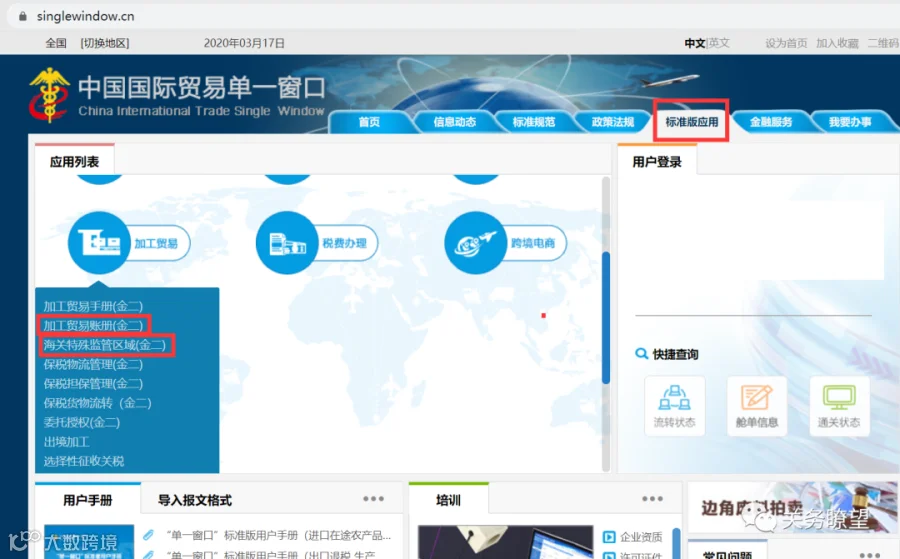Open 加工贸易账册(金二) menu entry
900x559 pixels.
coord(93,325)
